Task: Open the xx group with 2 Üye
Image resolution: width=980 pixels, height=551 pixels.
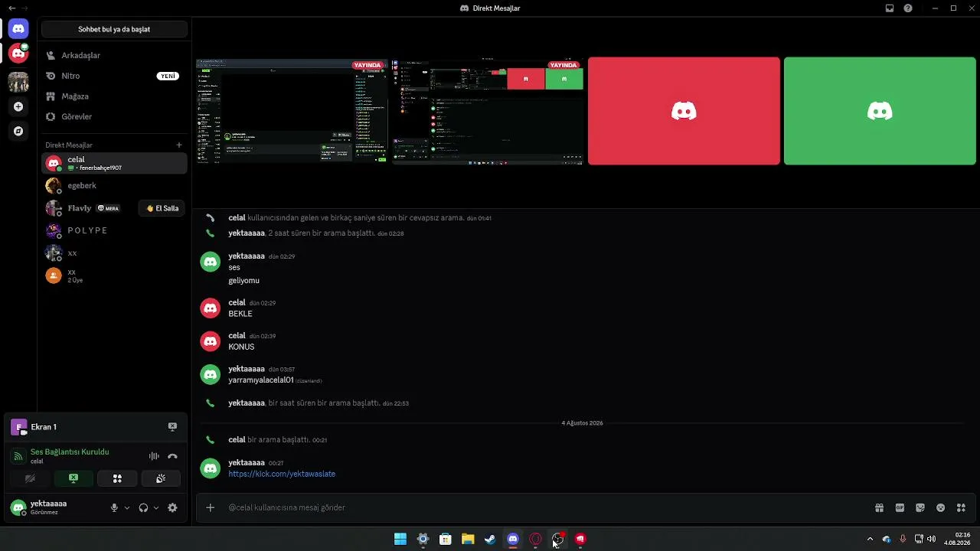Action: [x=114, y=275]
